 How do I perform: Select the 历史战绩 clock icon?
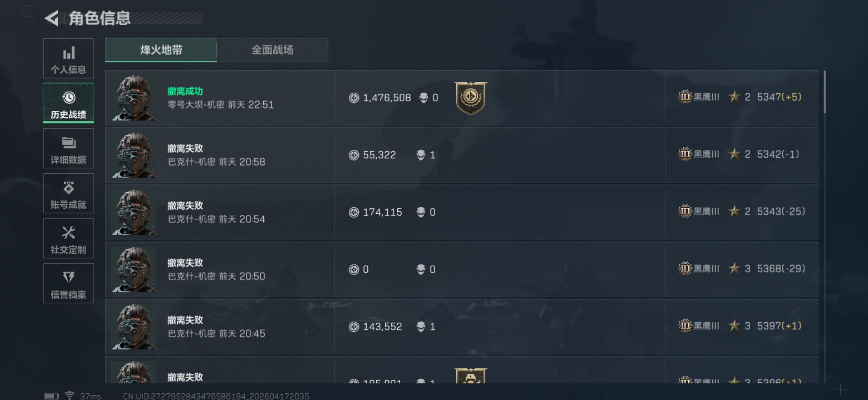click(x=69, y=97)
